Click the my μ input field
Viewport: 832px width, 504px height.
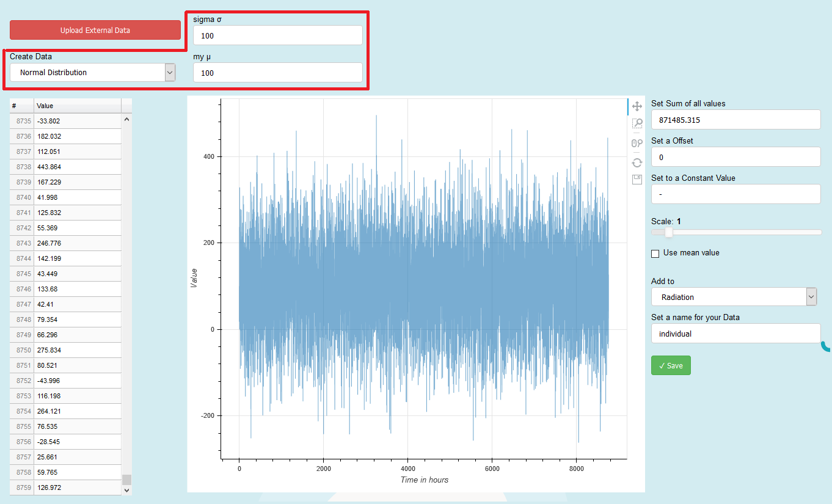tap(278, 73)
